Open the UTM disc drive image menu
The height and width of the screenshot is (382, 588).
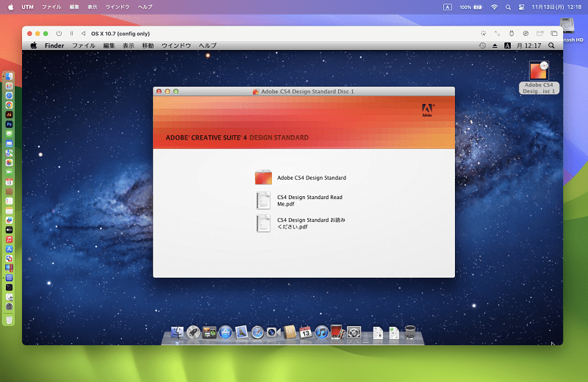(526, 33)
